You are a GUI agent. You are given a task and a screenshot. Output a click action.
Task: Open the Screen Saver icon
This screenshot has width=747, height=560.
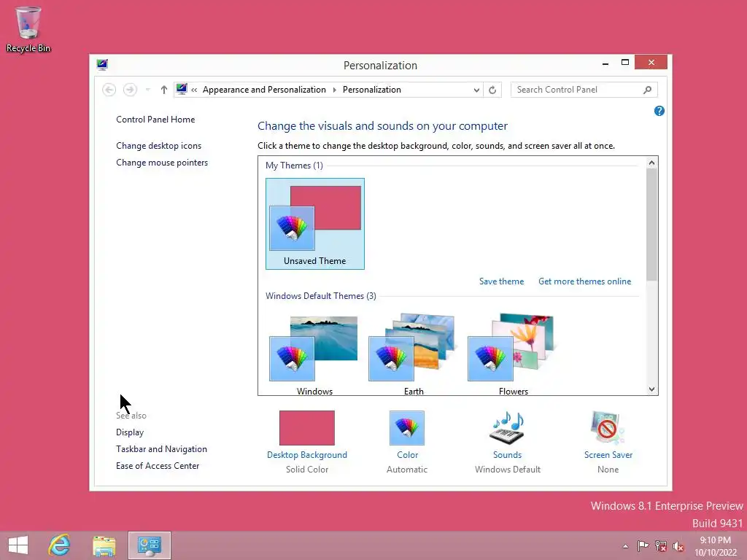[608, 427]
